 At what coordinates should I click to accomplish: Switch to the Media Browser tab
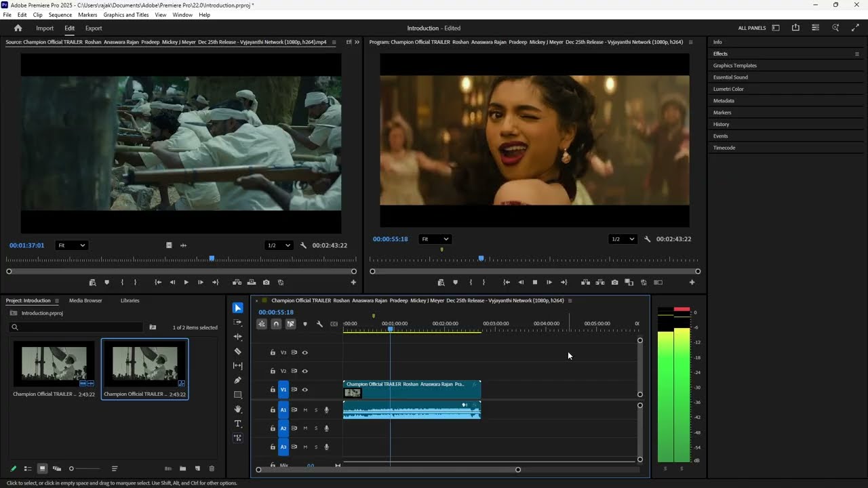[85, 300]
